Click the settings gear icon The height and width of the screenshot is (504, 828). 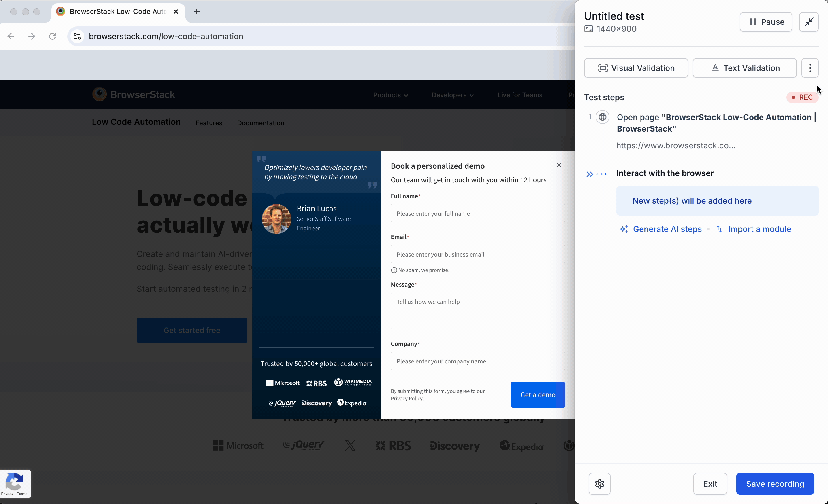[x=600, y=484]
